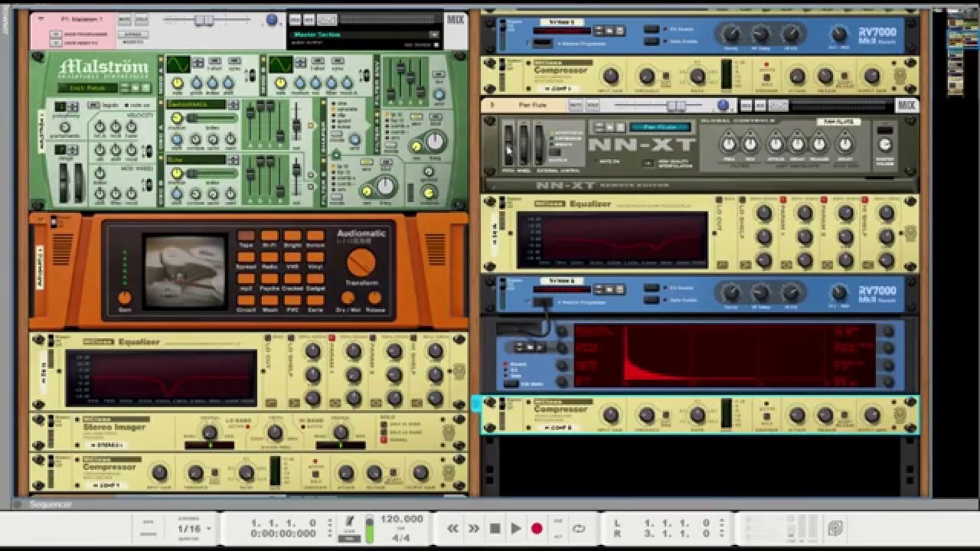Viewport: 980px width, 551px height.
Task: Hit the Stop button in the transport
Action: (495, 528)
